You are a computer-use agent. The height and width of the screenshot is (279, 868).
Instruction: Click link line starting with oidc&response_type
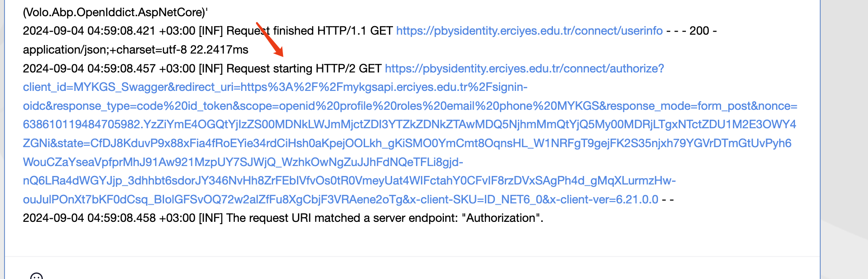point(410,106)
